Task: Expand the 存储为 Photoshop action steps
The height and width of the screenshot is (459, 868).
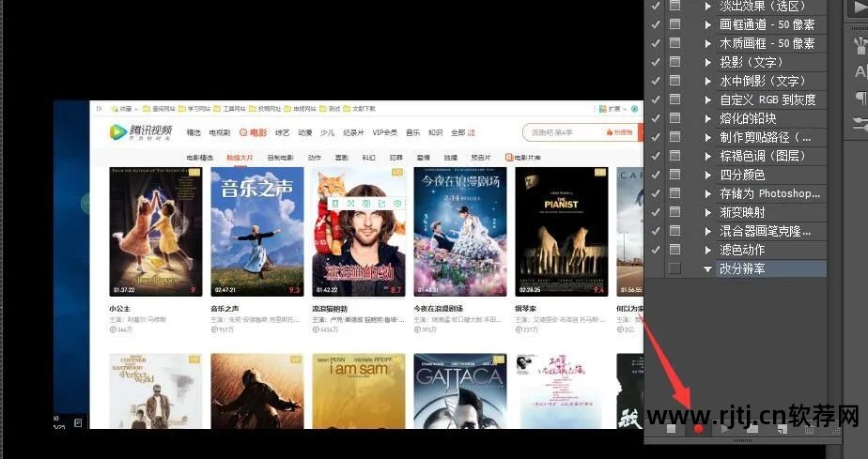Action: click(707, 193)
